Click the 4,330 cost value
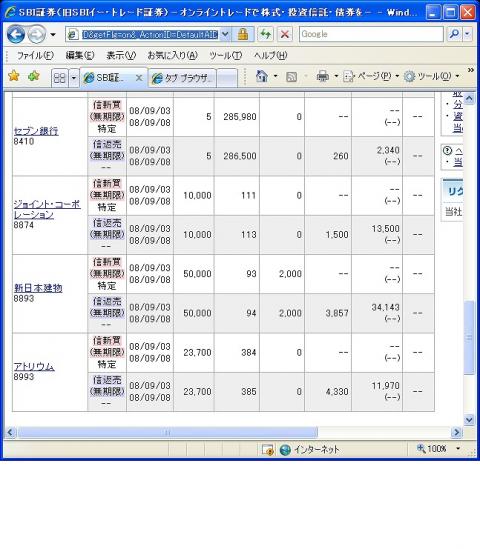The height and width of the screenshot is (549, 480). pos(337,391)
